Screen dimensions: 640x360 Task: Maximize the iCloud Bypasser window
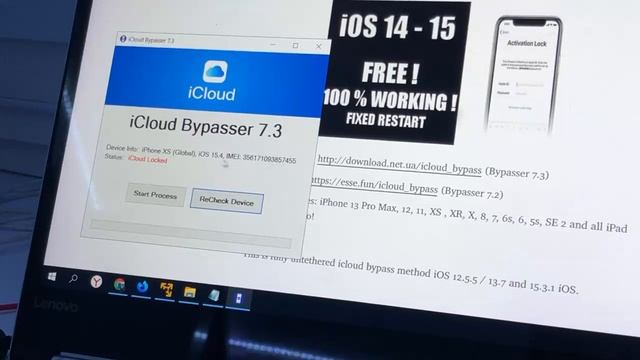tap(296, 45)
